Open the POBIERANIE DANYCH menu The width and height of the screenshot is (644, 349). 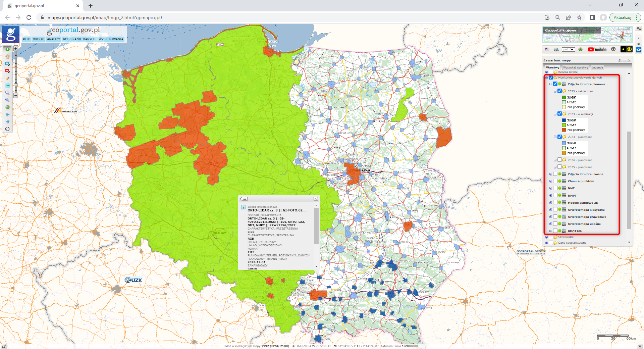click(79, 39)
